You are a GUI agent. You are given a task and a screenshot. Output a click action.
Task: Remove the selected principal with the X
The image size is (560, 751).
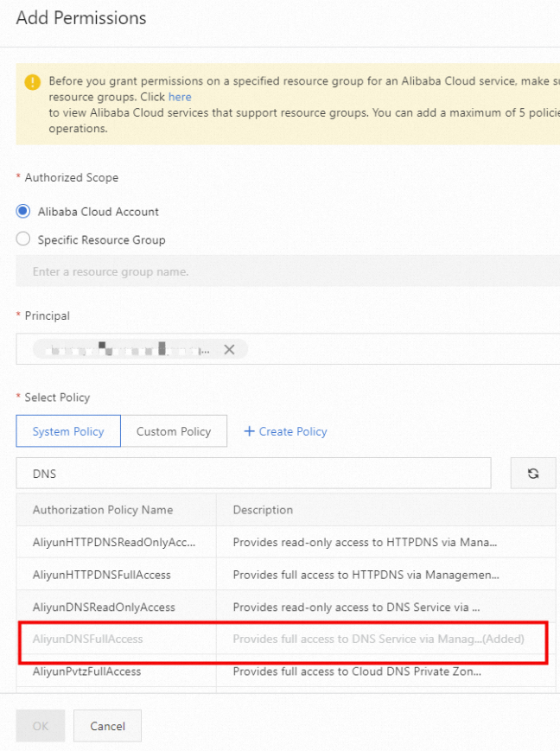pos(230,350)
